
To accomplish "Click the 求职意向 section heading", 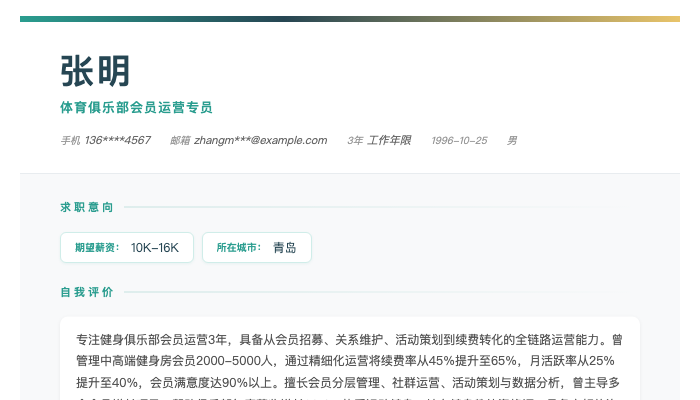I will point(87,207).
